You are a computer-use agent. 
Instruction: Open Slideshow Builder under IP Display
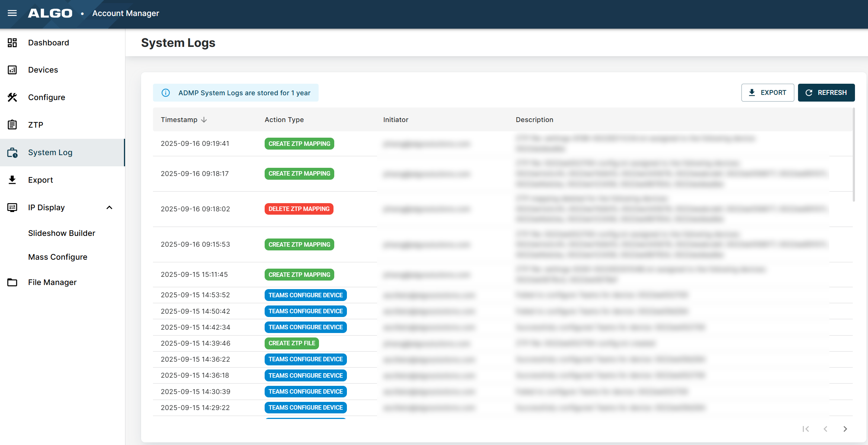click(62, 233)
